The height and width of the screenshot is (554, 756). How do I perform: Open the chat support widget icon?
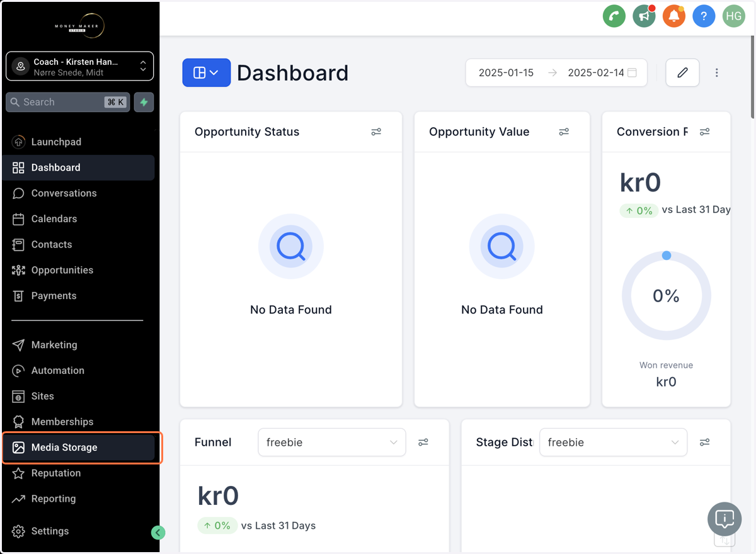click(724, 519)
